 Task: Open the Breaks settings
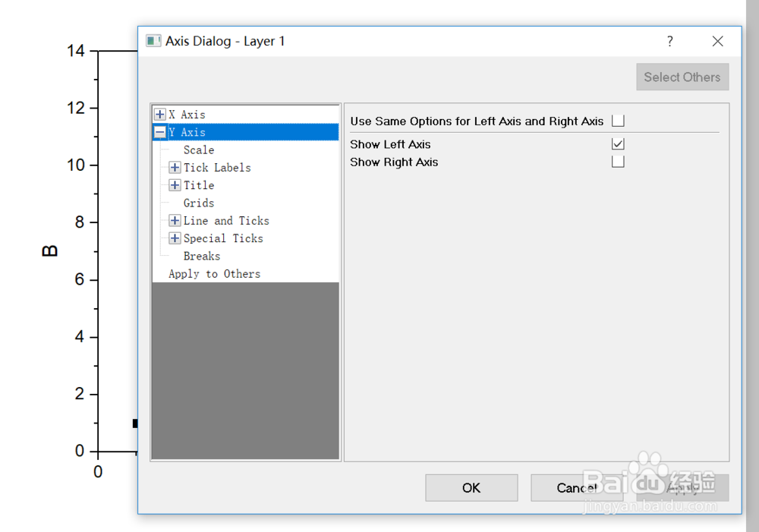pyautogui.click(x=201, y=256)
